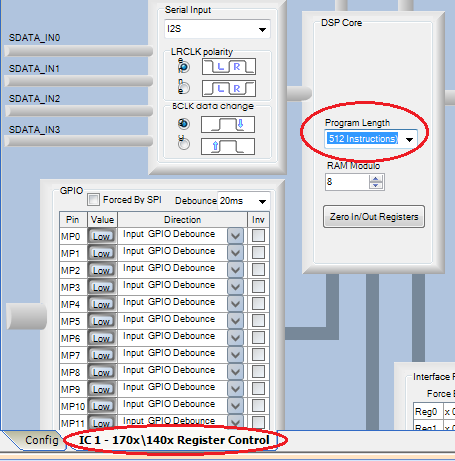455x461 pixels.
Task: Open Program Length dropdown
Action: [x=371, y=139]
